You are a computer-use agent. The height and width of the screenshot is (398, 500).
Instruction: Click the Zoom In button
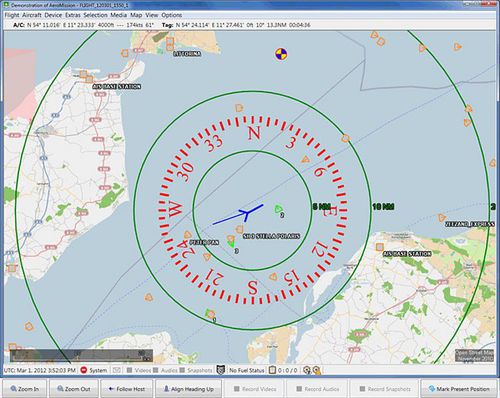point(25,389)
